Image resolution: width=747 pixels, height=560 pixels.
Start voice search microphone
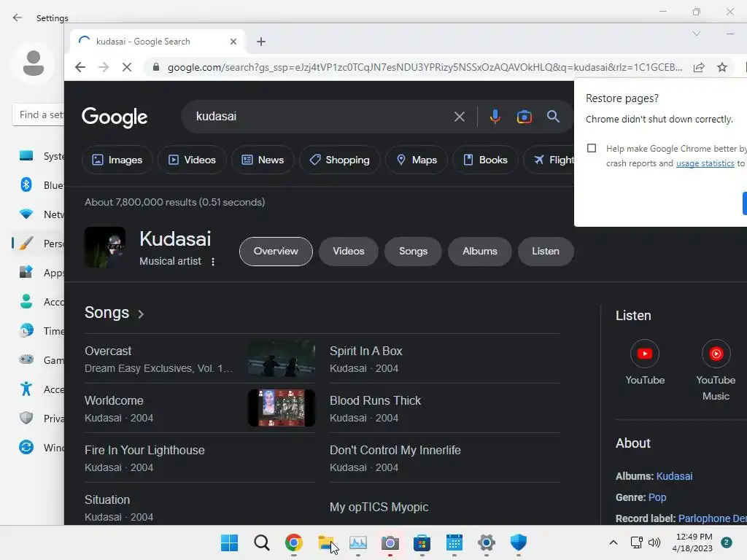tap(495, 117)
